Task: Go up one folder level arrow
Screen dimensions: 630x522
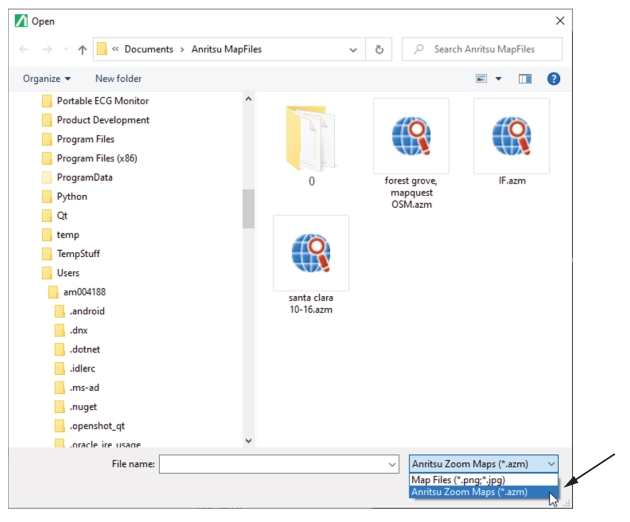Action: (81, 49)
